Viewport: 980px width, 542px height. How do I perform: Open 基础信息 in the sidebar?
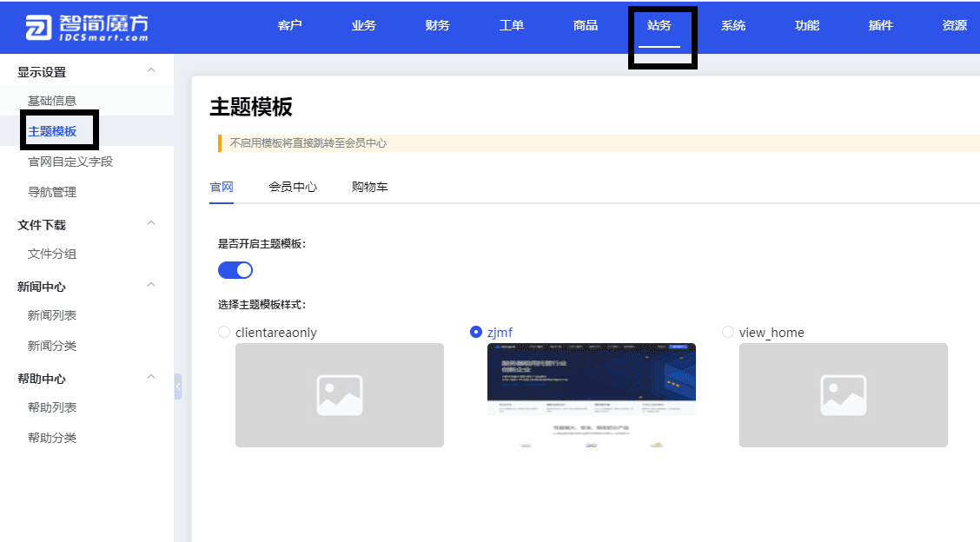(x=52, y=101)
